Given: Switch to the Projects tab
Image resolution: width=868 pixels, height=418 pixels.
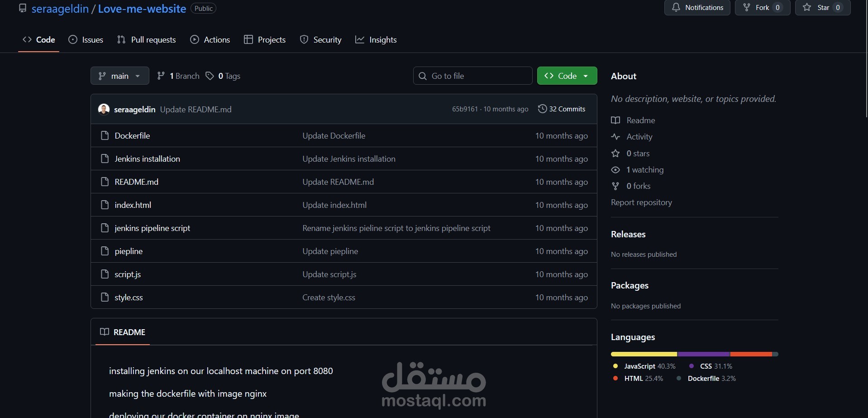Looking at the screenshot, I should pos(265,40).
